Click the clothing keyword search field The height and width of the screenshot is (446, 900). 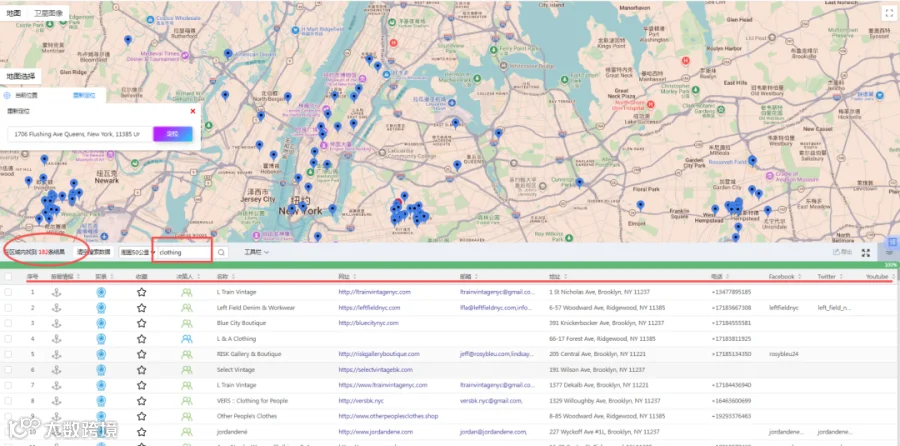point(184,253)
